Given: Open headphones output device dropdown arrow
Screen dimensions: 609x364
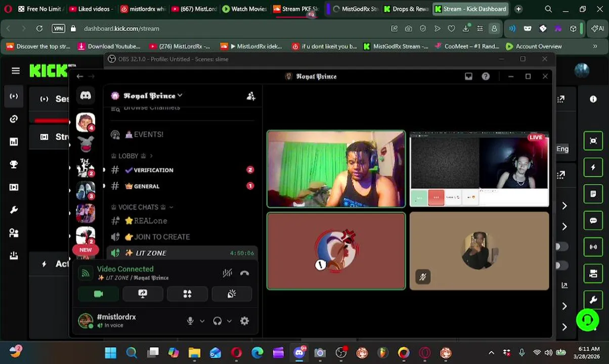Looking at the screenshot, I should (229, 321).
